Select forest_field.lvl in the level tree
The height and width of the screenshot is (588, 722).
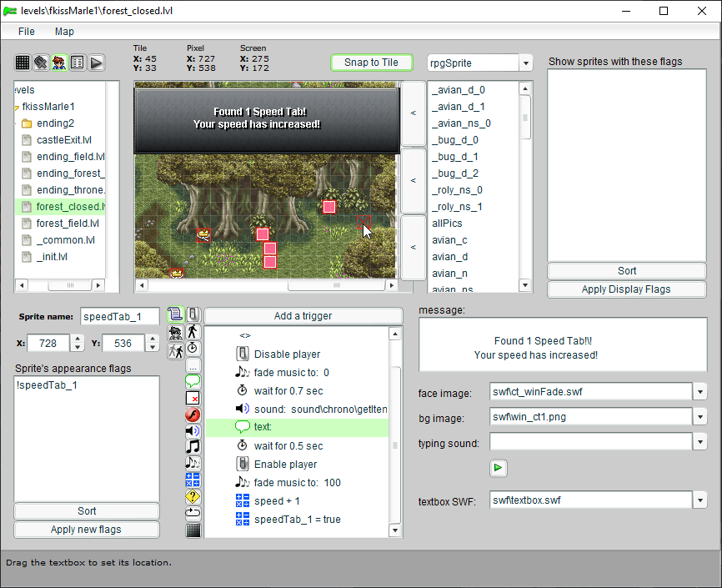(x=68, y=224)
